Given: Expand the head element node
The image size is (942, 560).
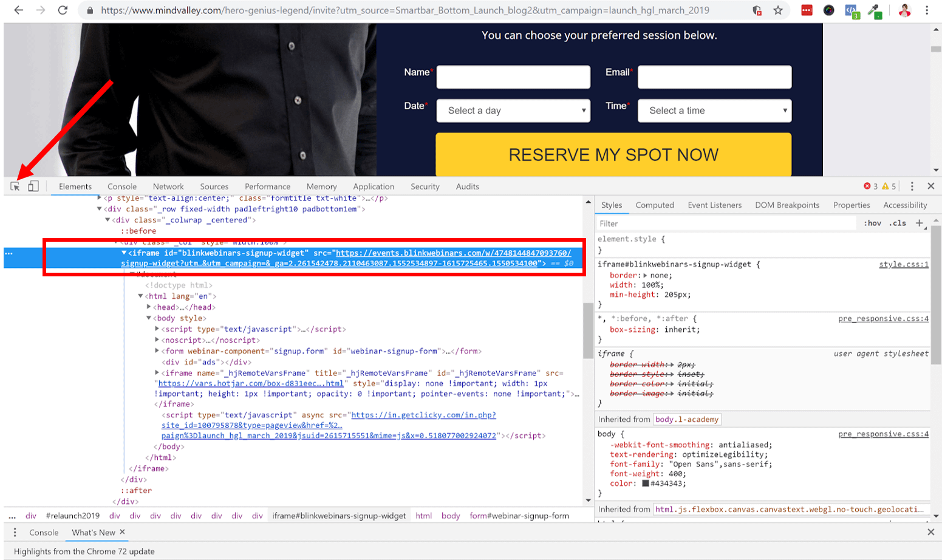Looking at the screenshot, I should pyautogui.click(x=149, y=307).
